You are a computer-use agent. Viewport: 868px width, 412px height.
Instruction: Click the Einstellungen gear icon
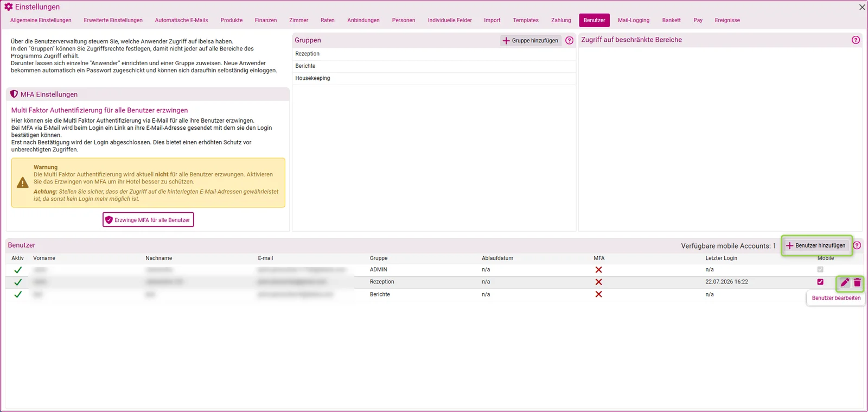pyautogui.click(x=9, y=7)
